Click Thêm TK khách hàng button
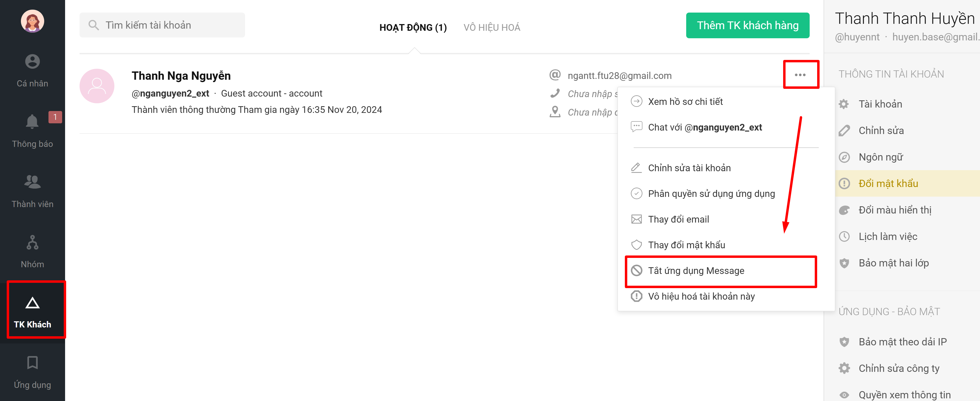This screenshot has width=980, height=401. click(747, 25)
